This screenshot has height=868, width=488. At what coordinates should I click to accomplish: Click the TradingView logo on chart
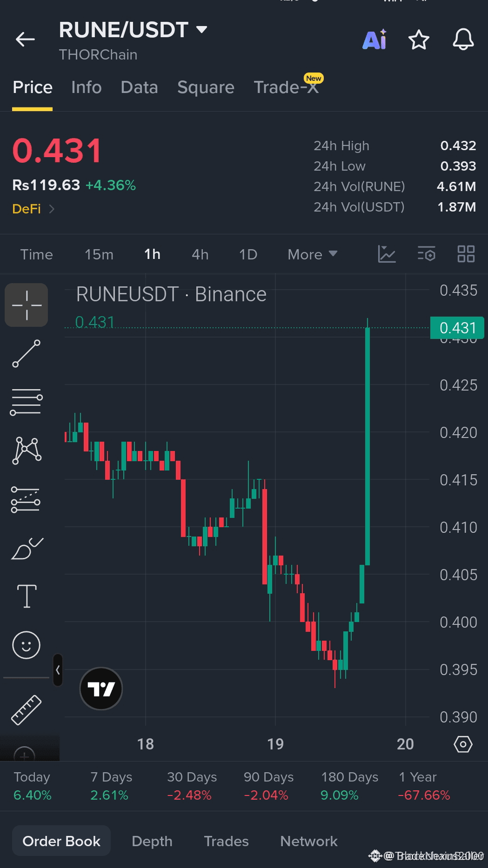point(101,689)
